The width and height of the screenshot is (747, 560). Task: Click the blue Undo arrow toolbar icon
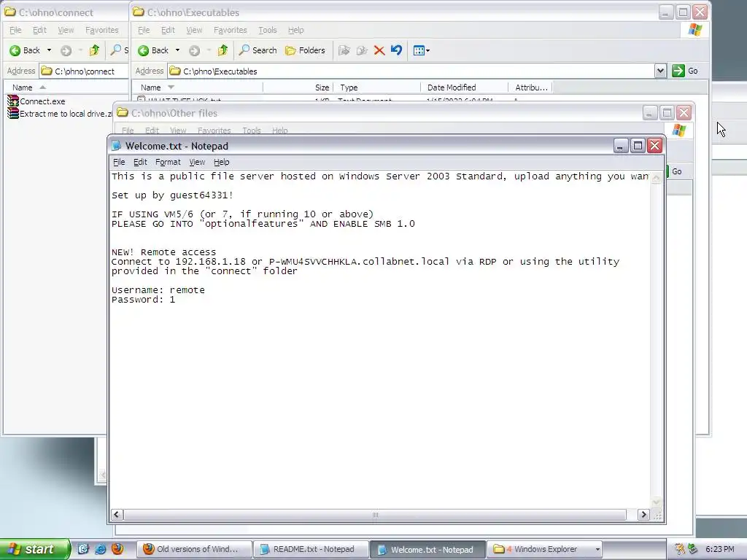(x=396, y=50)
